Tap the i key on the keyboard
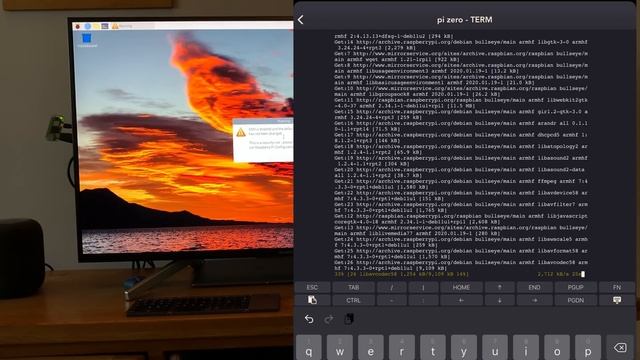Screen dimensions: 640x360 point(526,348)
